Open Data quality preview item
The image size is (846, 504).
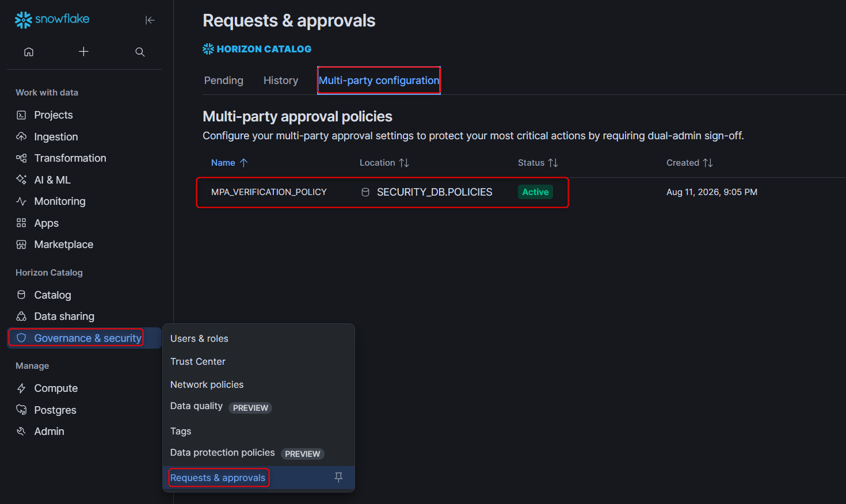(x=221, y=407)
